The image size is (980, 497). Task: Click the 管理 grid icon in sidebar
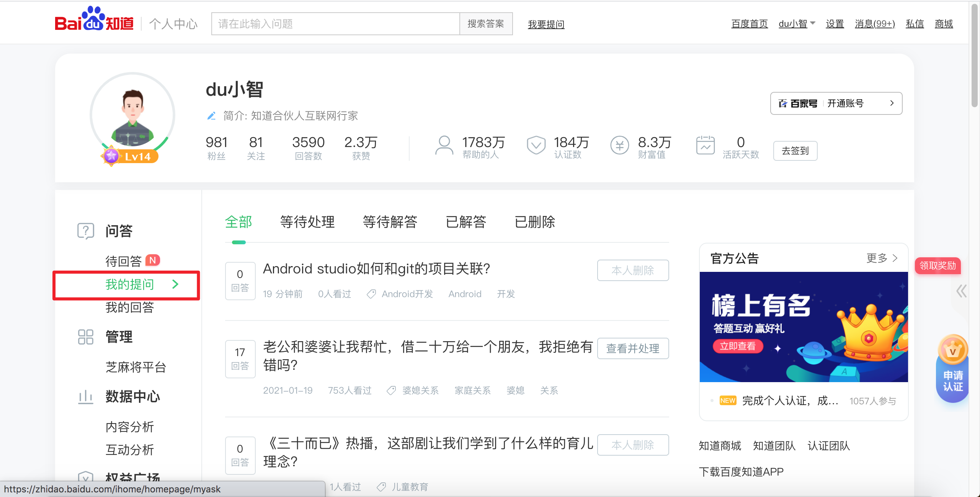click(x=85, y=337)
